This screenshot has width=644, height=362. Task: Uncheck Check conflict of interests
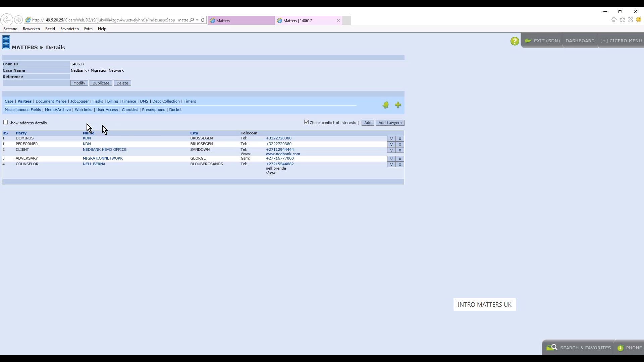tap(306, 122)
